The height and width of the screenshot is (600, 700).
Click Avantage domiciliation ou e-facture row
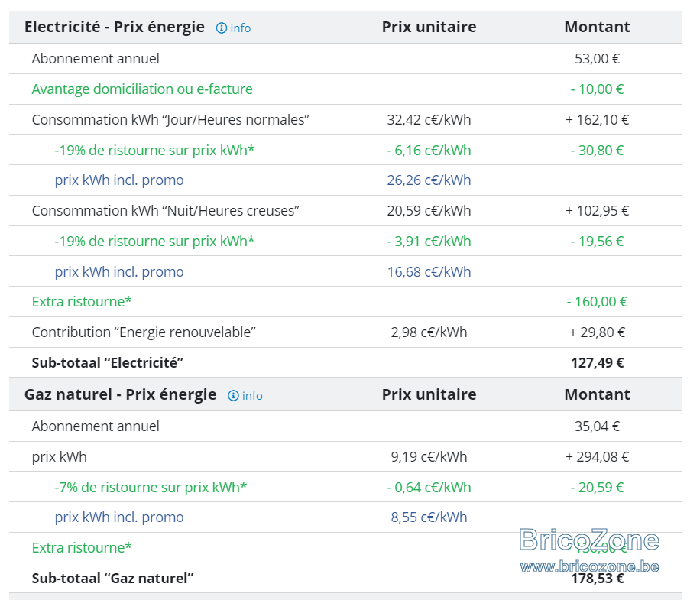(x=345, y=89)
